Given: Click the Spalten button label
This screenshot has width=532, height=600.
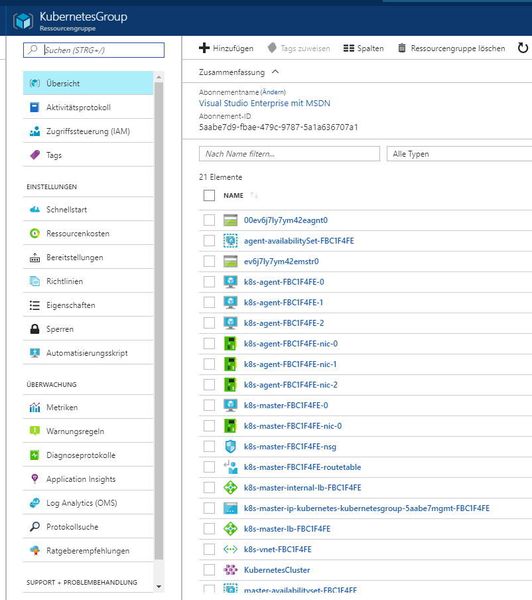Looking at the screenshot, I should [370, 48].
